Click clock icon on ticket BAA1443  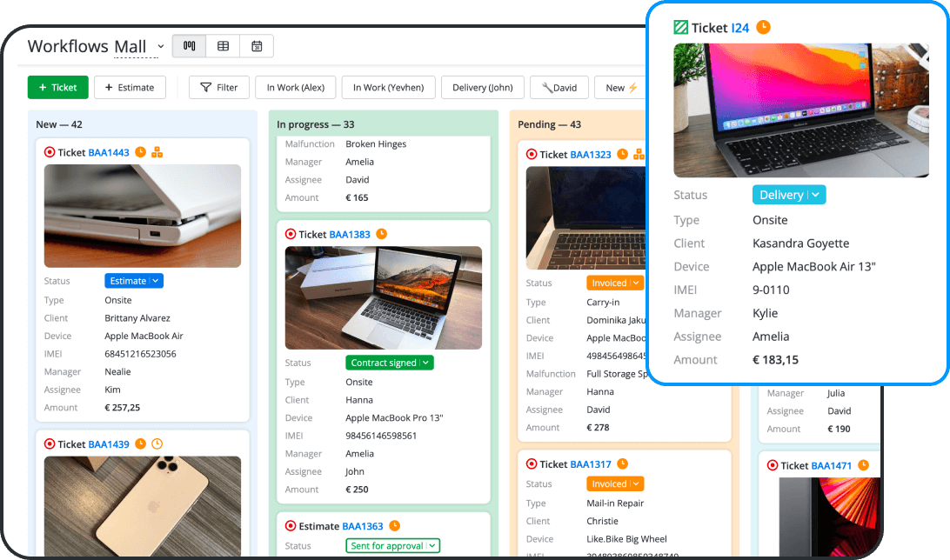(x=141, y=152)
